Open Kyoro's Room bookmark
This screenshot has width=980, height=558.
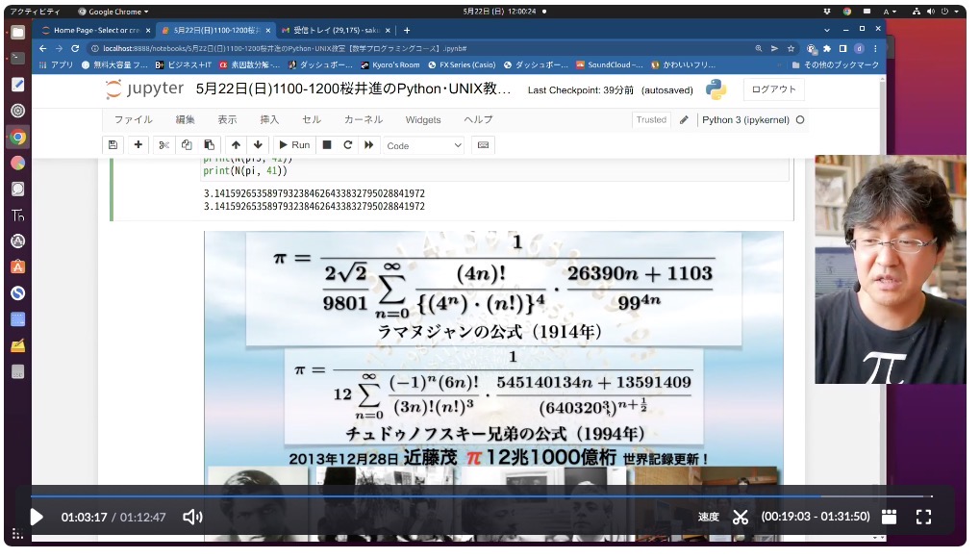[x=390, y=64]
